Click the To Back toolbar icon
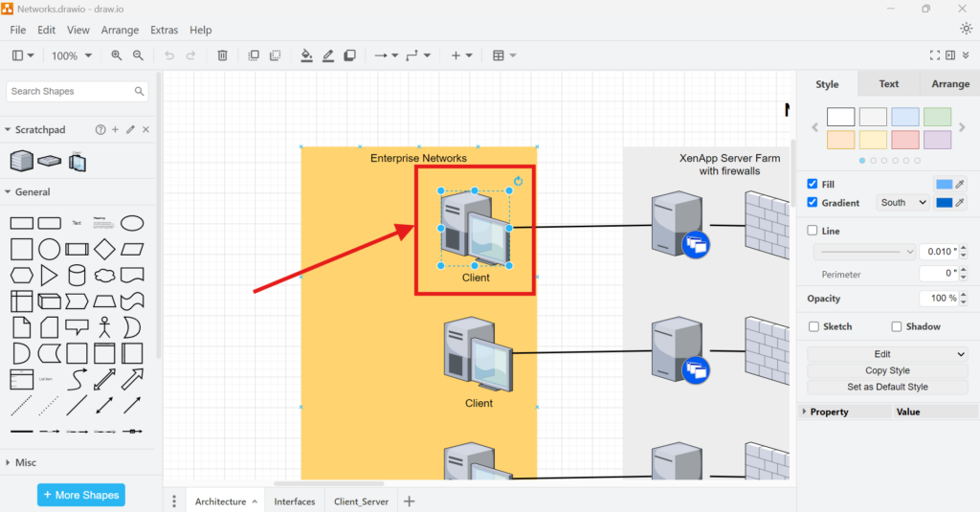 coord(275,56)
